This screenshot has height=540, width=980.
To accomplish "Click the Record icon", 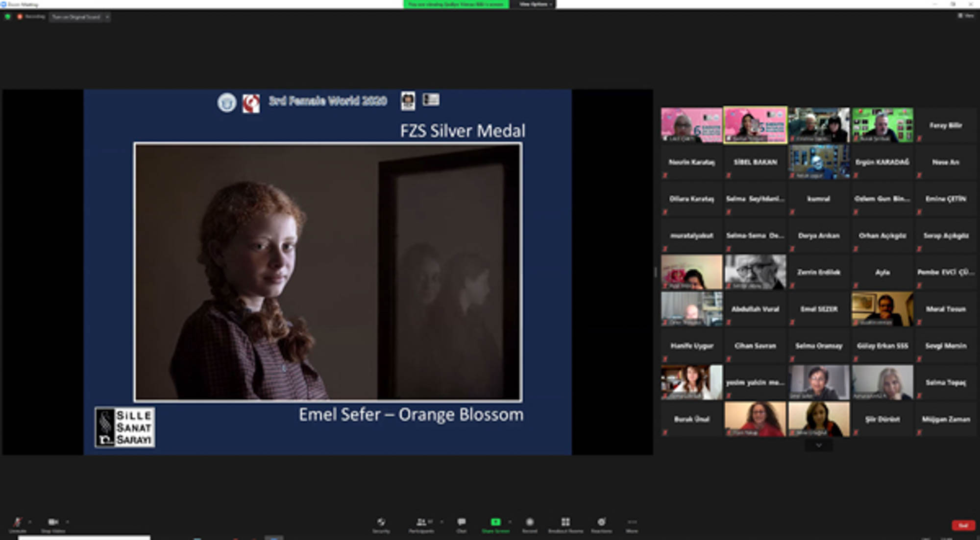I will tap(529, 522).
